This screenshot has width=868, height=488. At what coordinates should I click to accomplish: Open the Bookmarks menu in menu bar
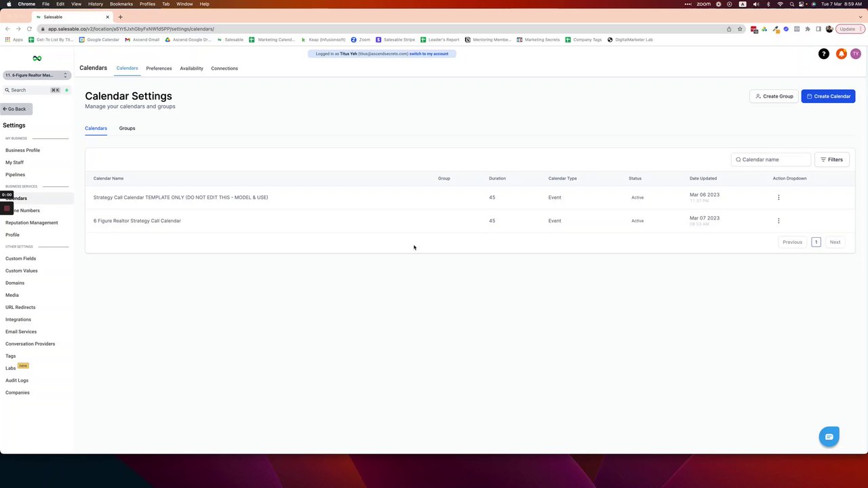[121, 4]
